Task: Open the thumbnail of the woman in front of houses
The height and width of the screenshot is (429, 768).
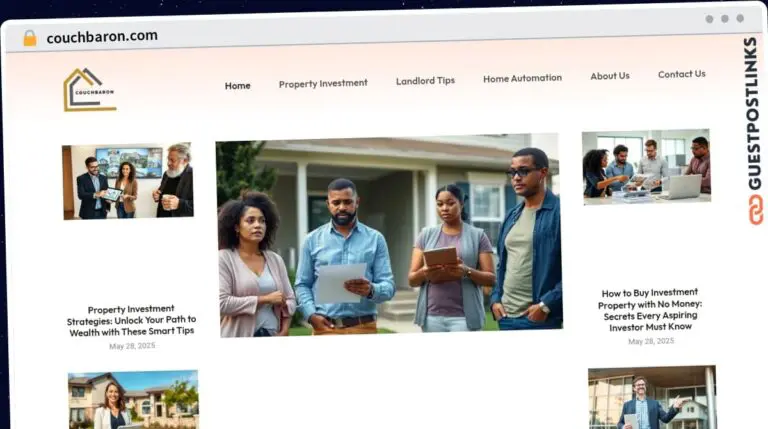Action: pyautogui.click(x=133, y=399)
